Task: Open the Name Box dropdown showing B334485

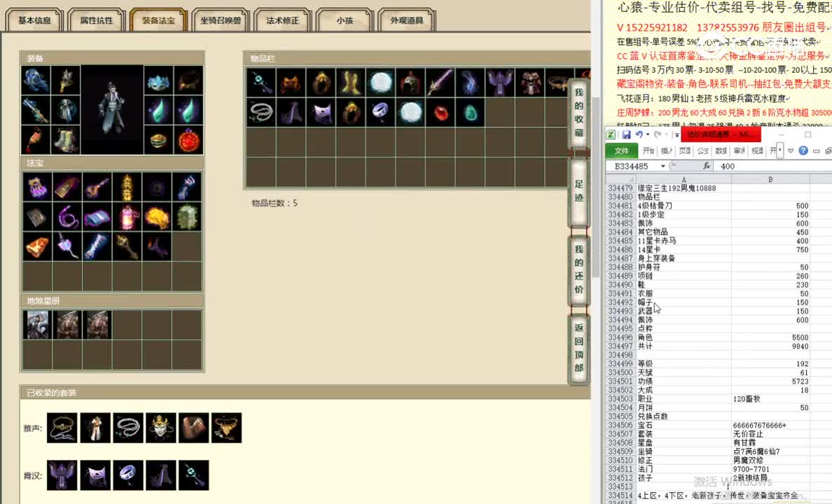Action: point(663,166)
